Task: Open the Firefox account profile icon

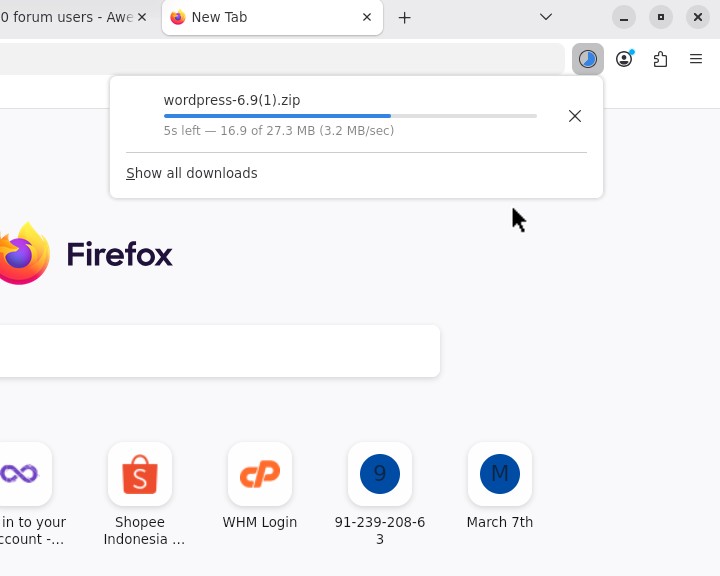Action: (624, 59)
